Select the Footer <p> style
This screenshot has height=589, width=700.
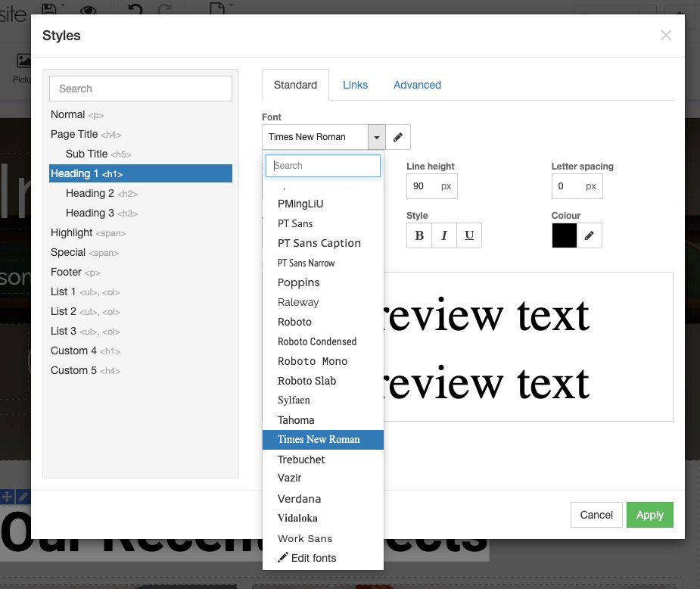point(141,272)
